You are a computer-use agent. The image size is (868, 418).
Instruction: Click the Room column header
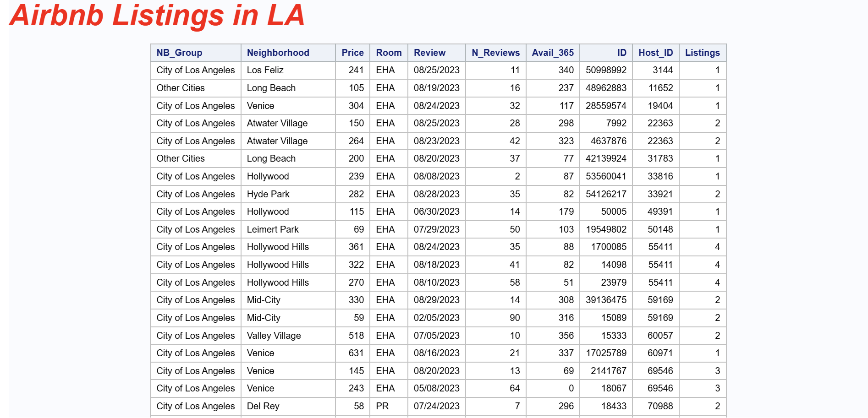(389, 53)
